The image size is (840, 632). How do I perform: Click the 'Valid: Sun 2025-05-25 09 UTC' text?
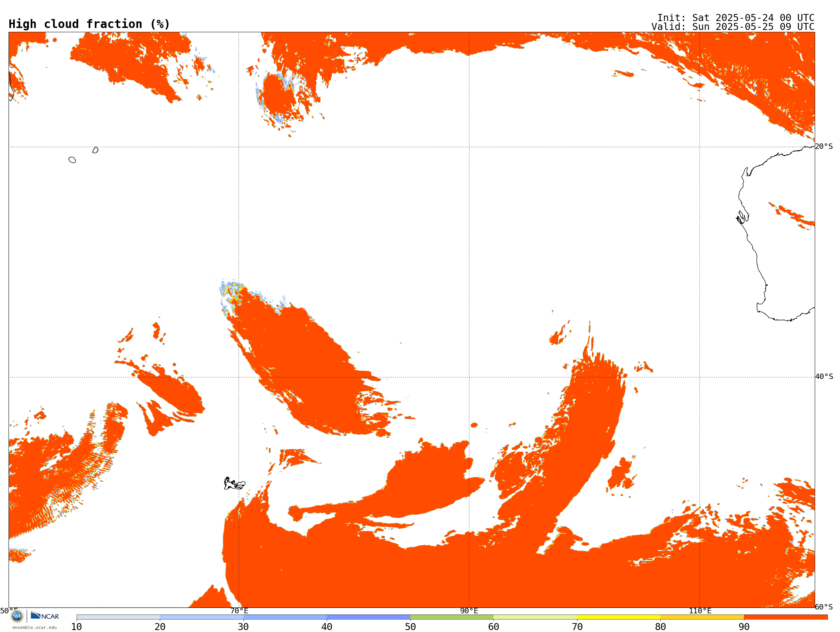point(733,27)
